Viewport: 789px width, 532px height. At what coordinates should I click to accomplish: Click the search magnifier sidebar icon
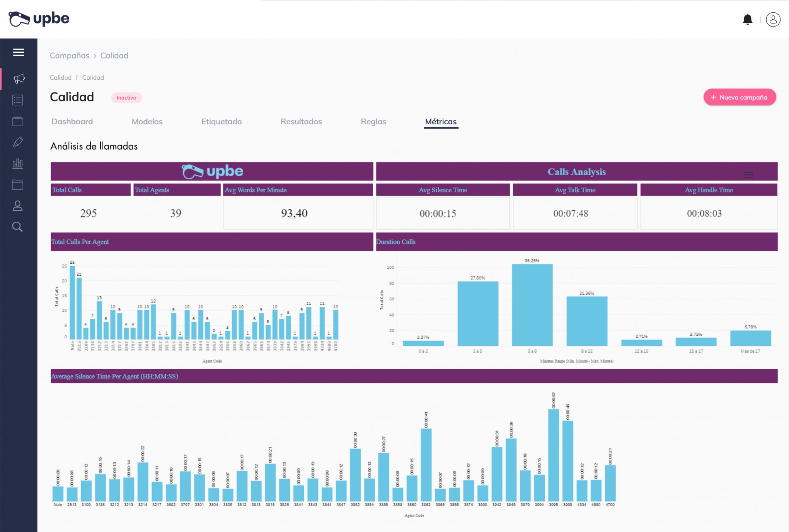[18, 227]
